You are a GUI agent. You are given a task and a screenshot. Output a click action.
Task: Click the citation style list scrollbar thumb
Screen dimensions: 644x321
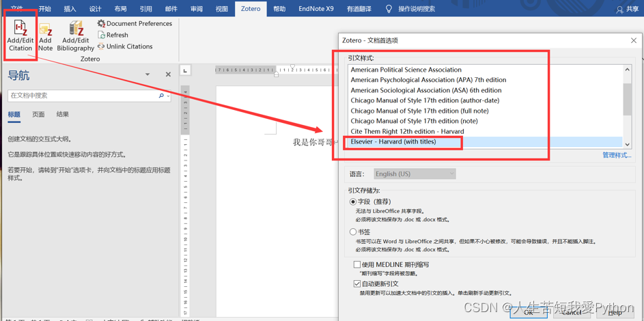[x=627, y=99]
